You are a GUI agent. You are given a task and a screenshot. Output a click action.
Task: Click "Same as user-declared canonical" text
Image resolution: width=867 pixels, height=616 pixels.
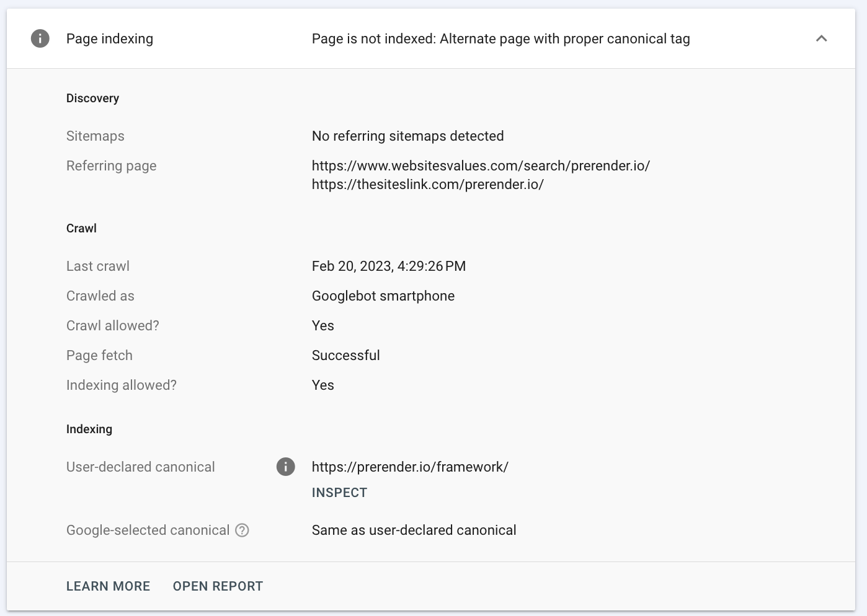[414, 530]
